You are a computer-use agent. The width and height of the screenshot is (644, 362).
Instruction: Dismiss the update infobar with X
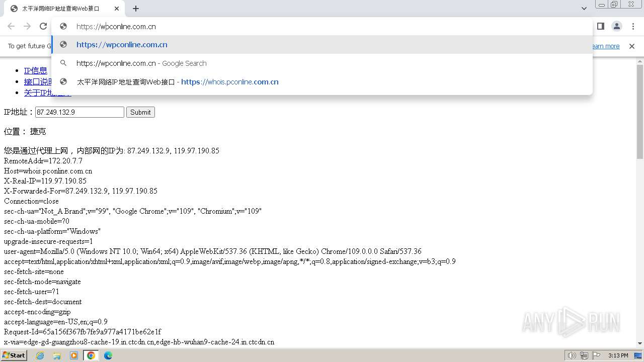pyautogui.click(x=632, y=46)
